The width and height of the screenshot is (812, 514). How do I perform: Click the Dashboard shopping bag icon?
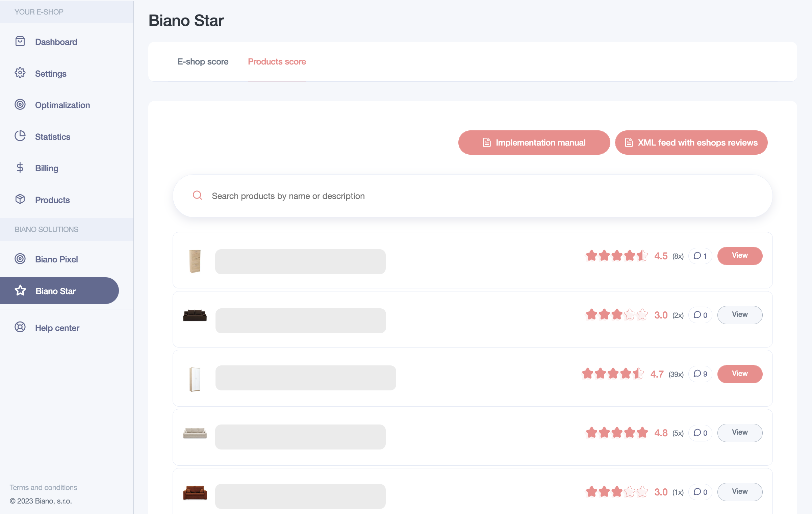20,42
